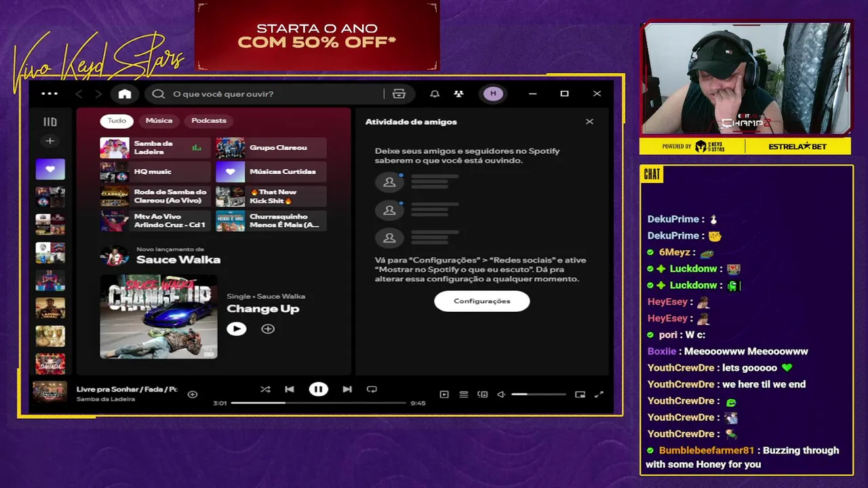Viewport: 868px width, 488px height.
Task: Click the 'Título de “Atividade de amigos”' header
Action: (x=411, y=122)
